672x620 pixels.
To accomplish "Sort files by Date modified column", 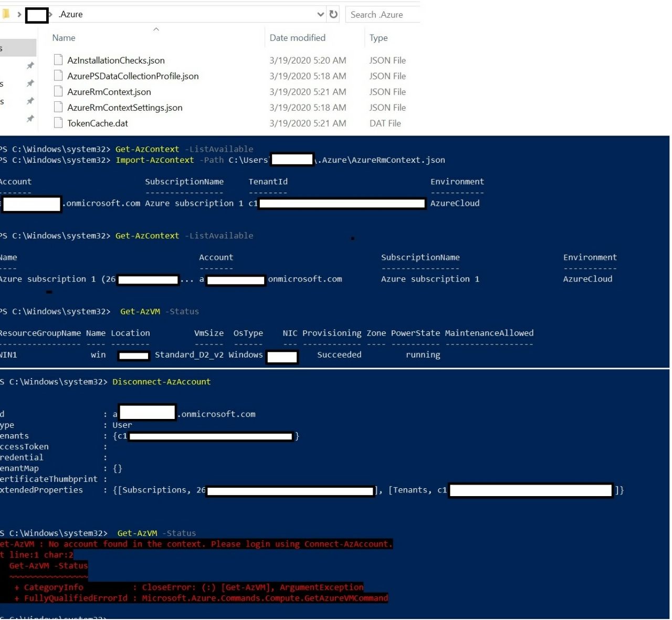I will point(297,38).
